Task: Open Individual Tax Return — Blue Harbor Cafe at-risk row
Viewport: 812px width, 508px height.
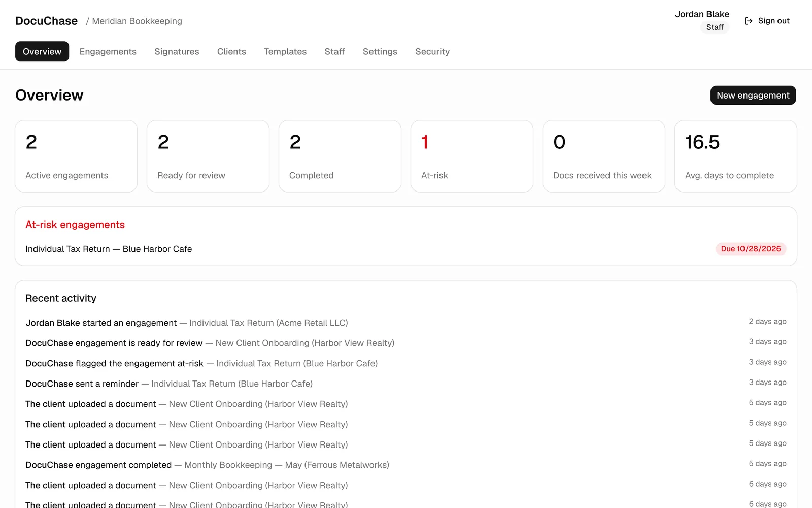Action: [406, 249]
